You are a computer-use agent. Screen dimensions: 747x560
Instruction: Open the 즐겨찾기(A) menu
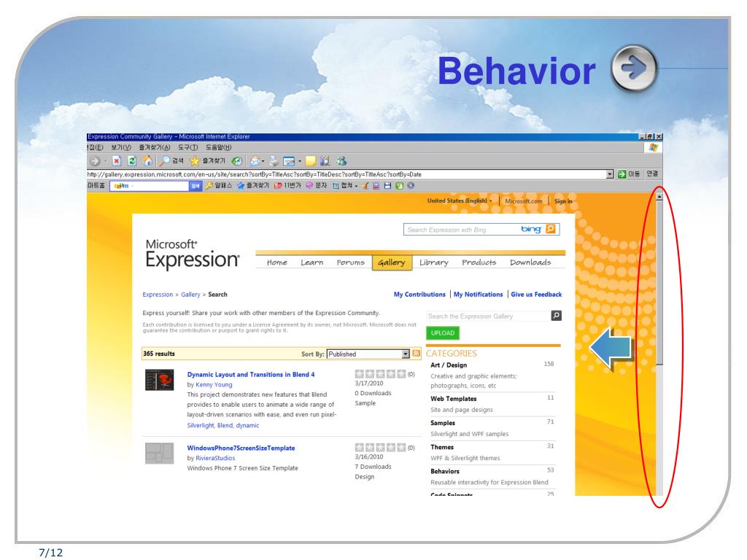155,147
